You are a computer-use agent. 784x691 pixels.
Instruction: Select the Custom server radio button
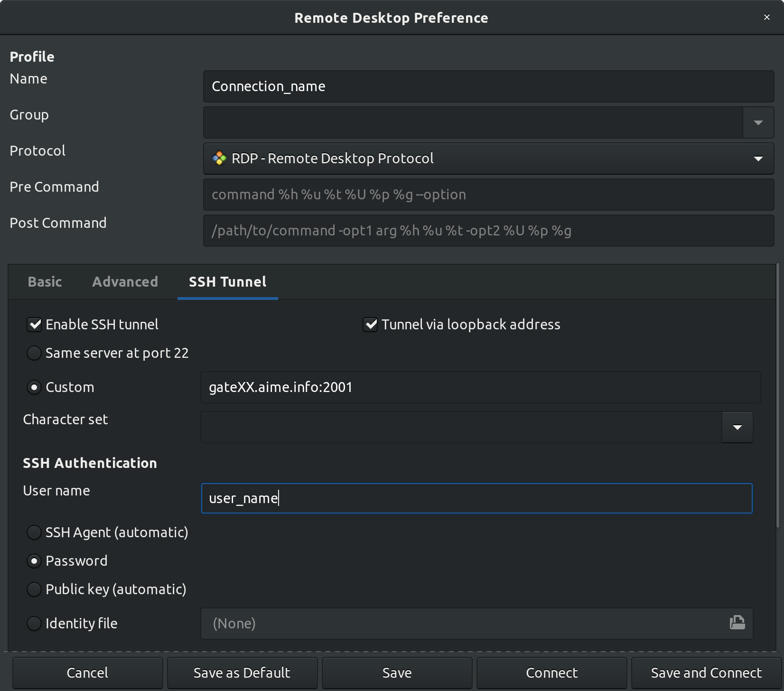click(34, 387)
